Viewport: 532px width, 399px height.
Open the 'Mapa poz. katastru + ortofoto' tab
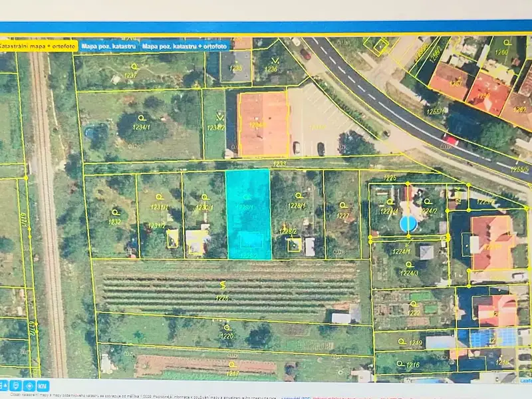184,46
